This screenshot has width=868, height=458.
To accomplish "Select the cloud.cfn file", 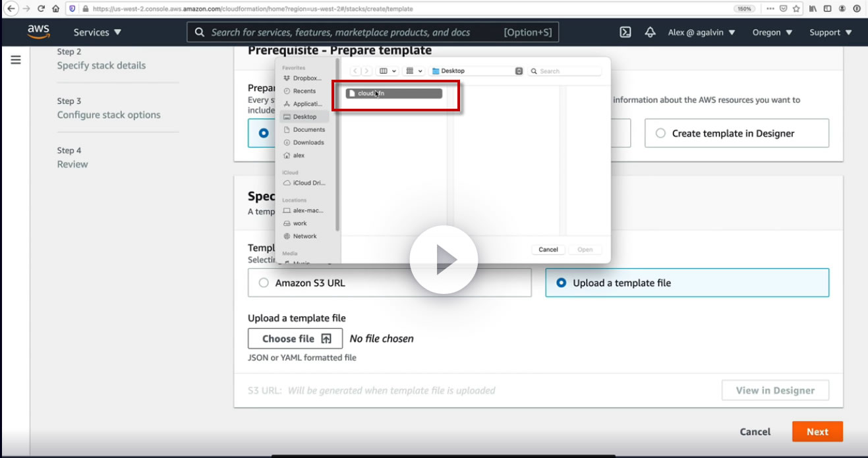I will (x=394, y=94).
